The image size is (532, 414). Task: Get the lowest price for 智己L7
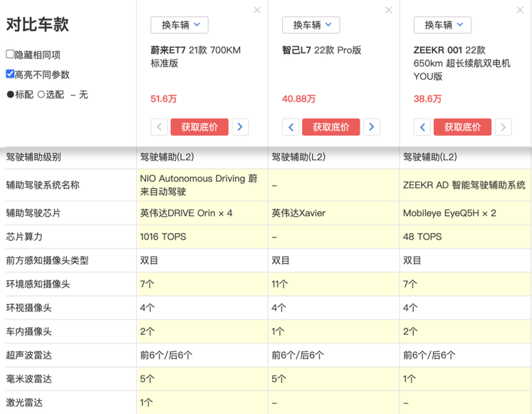(x=330, y=127)
